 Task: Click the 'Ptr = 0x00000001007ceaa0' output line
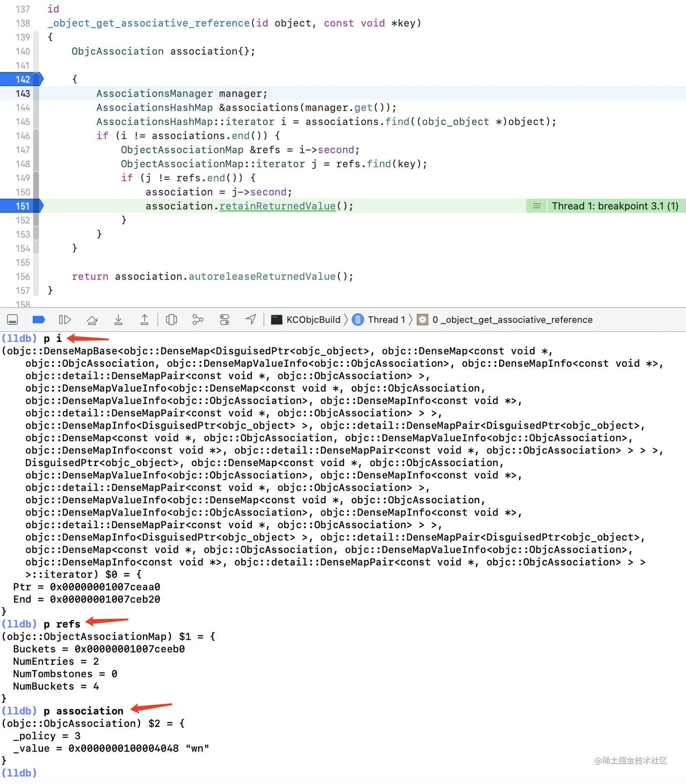(x=87, y=587)
